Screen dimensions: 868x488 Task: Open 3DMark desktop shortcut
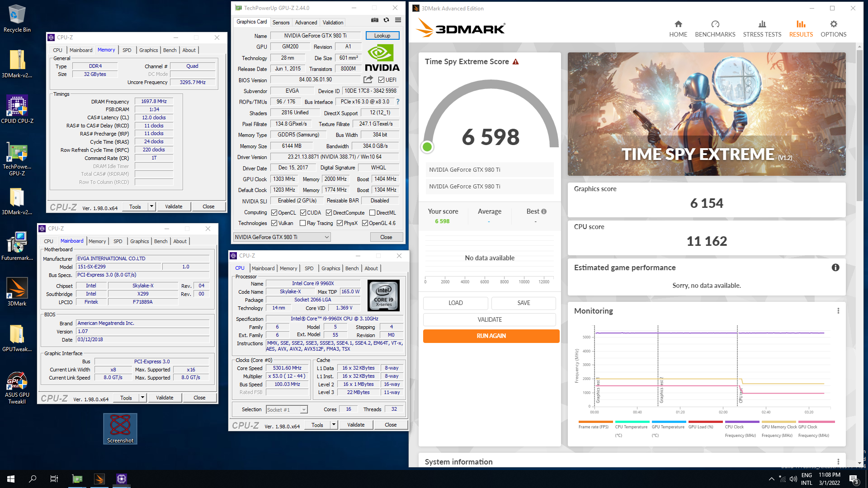(x=17, y=292)
